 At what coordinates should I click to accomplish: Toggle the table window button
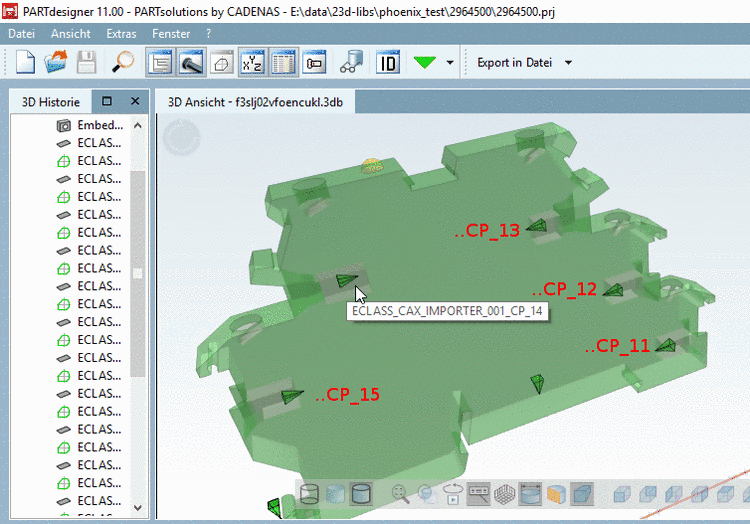(x=284, y=62)
